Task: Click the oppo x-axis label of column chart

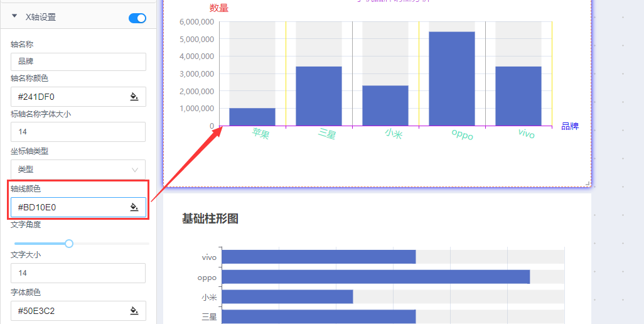Action: [x=463, y=135]
